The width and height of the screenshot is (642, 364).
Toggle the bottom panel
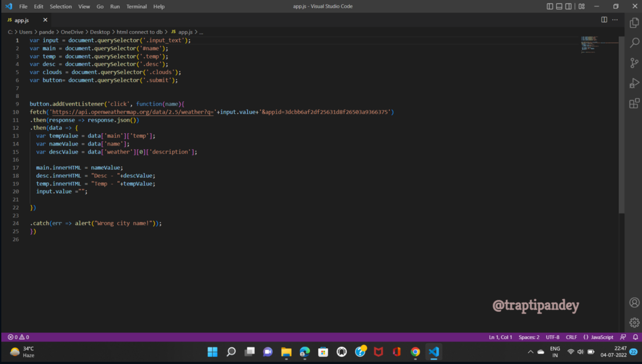pos(559,6)
